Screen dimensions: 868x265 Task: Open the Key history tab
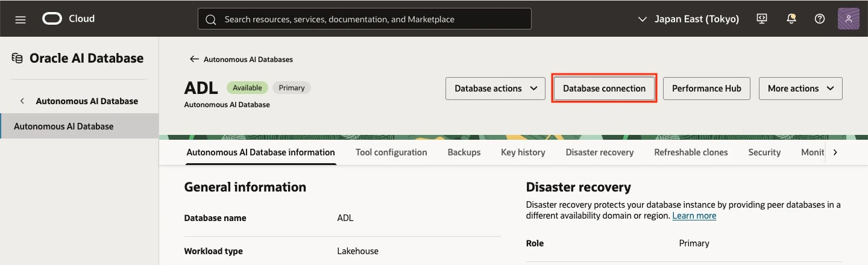pos(523,152)
